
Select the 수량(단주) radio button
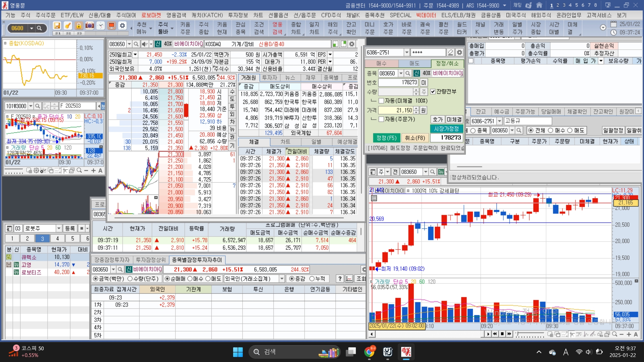click(x=130, y=279)
